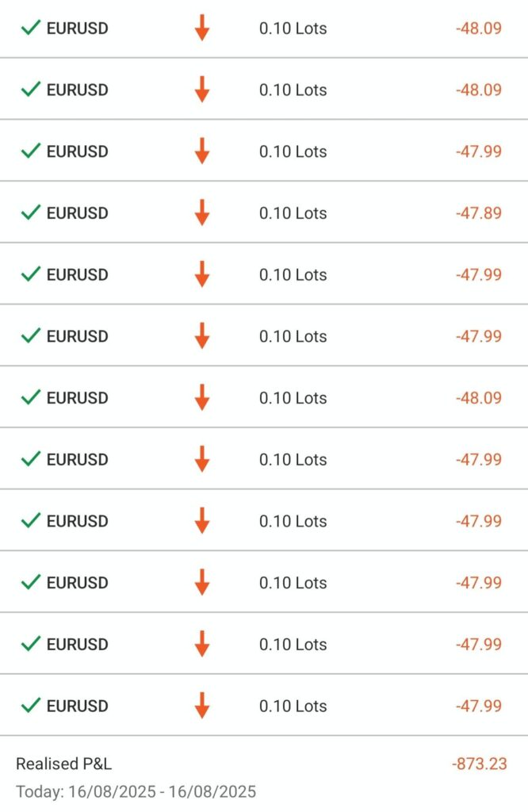Image resolution: width=528 pixels, height=812 pixels.
Task: Click the sell arrow in the -47.89 trade row
Action: [202, 213]
